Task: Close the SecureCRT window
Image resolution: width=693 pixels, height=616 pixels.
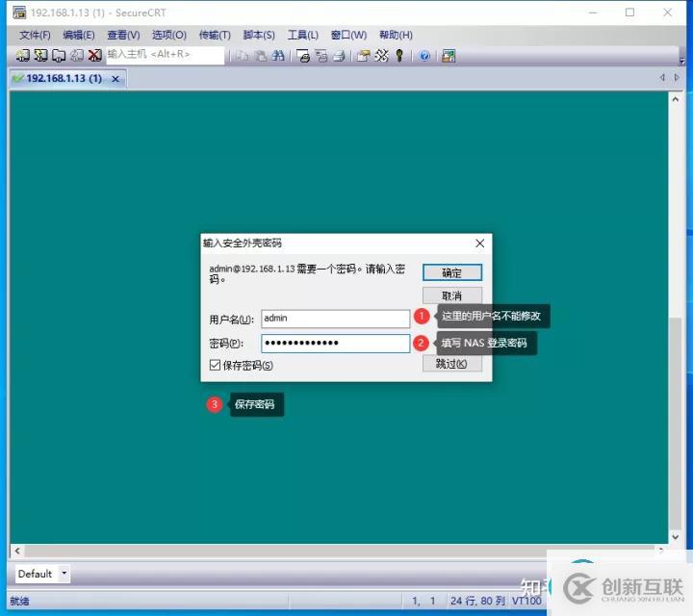Action: pos(667,13)
